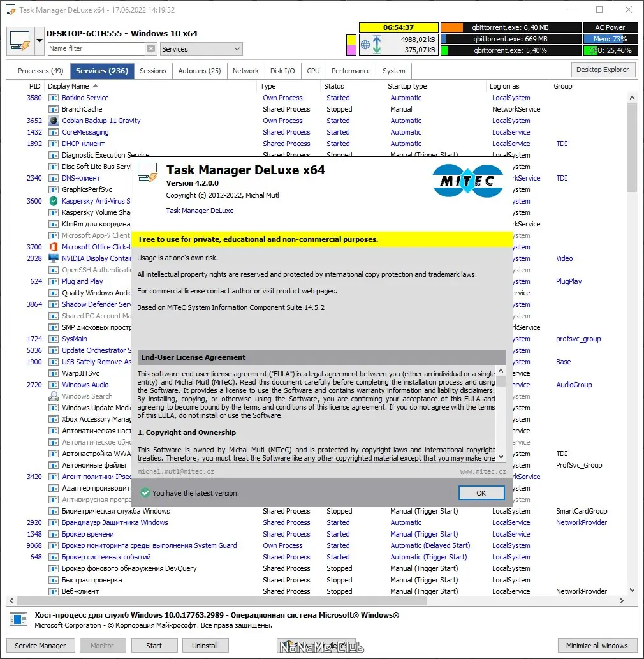Image resolution: width=644 pixels, height=659 pixels.
Task: Click the green latest-version check icon
Action: [145, 492]
